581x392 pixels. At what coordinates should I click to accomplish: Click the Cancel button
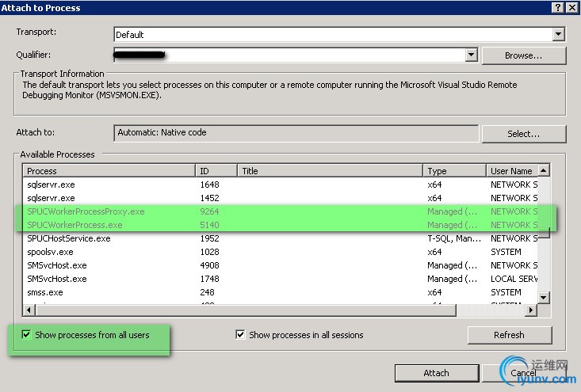[x=524, y=373]
